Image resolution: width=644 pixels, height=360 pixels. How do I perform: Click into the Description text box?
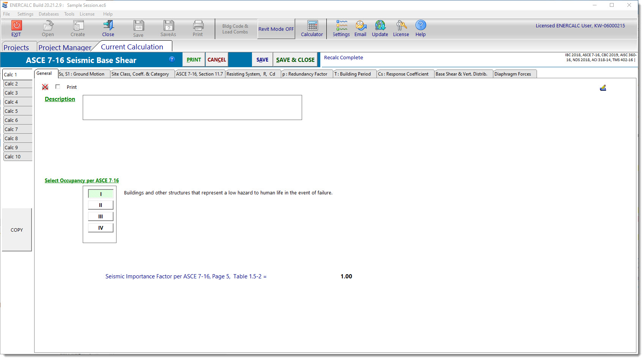pos(192,107)
